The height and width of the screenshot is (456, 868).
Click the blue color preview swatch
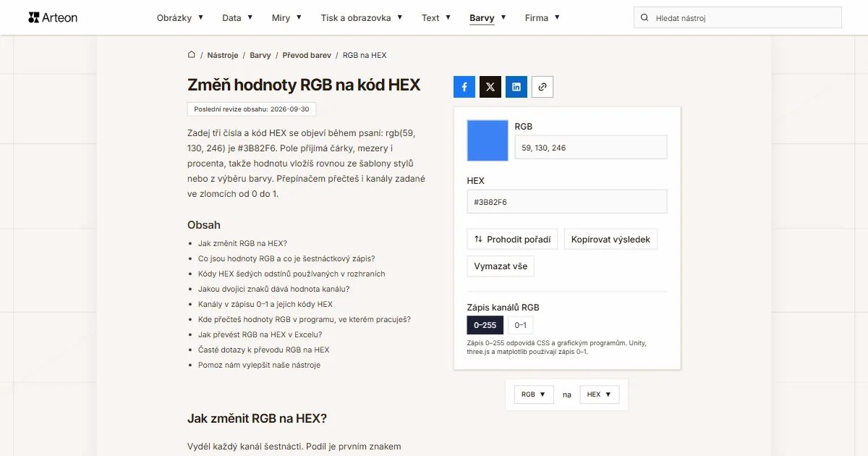pyautogui.click(x=488, y=140)
